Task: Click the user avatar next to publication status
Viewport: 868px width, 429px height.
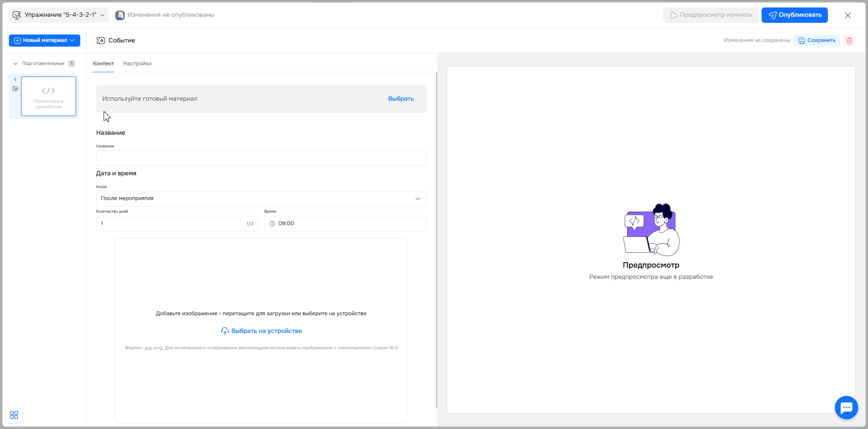Action: point(120,15)
